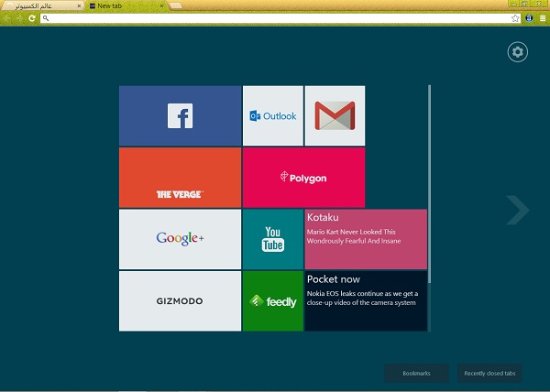Close the New tab tab

[161, 6]
